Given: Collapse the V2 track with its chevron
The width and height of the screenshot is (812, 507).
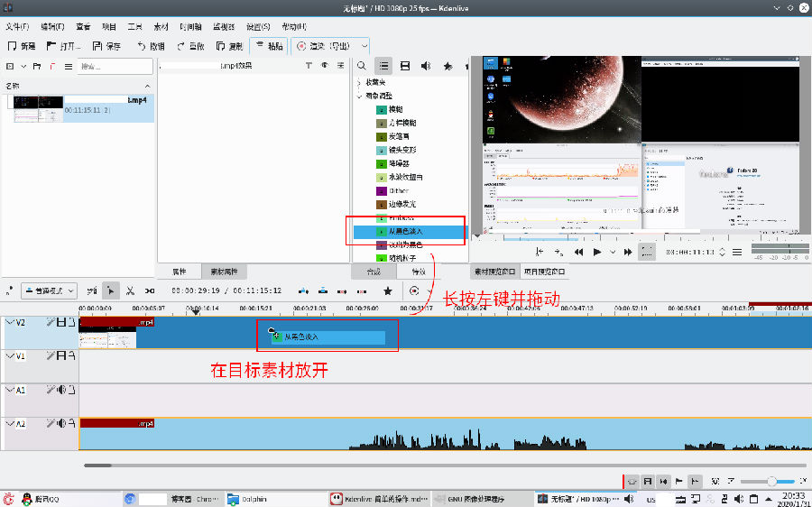Looking at the screenshot, I should [11, 322].
